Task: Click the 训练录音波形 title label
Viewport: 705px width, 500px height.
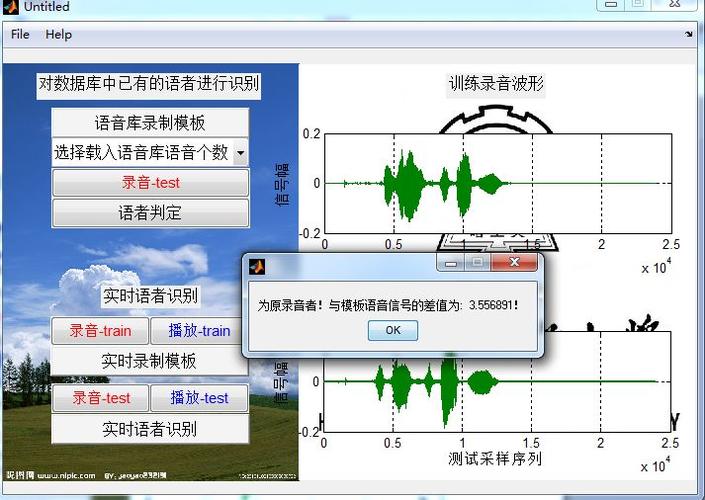Action: click(496, 83)
